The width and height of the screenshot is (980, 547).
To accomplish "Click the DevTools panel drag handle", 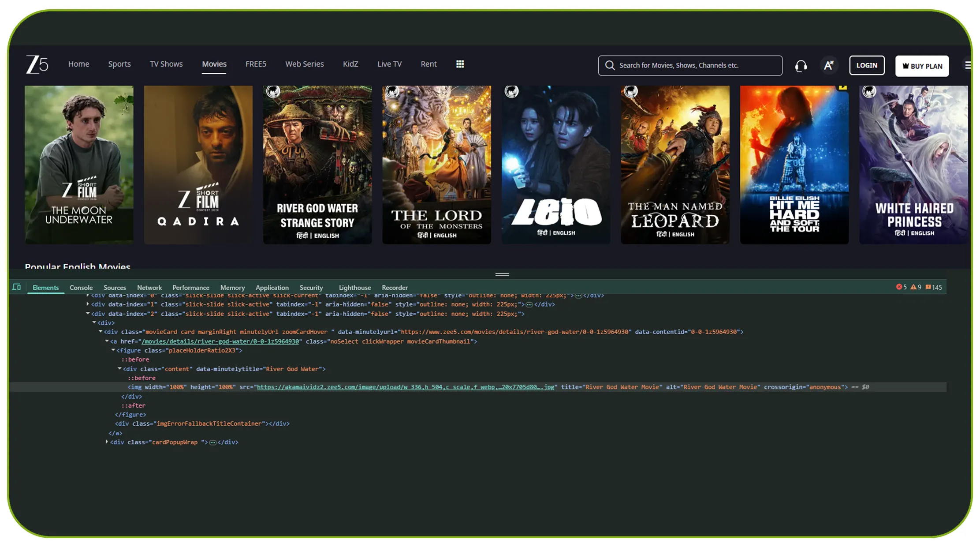I will coord(502,274).
